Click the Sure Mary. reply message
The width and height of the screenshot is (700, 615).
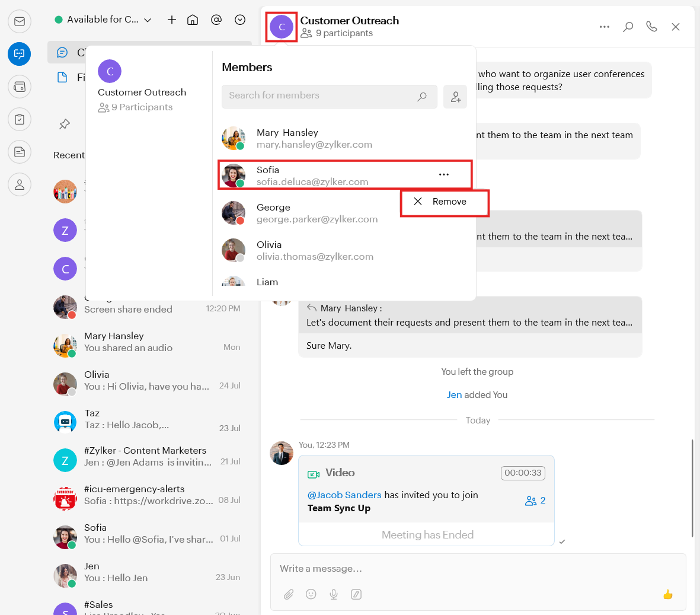pos(329,346)
